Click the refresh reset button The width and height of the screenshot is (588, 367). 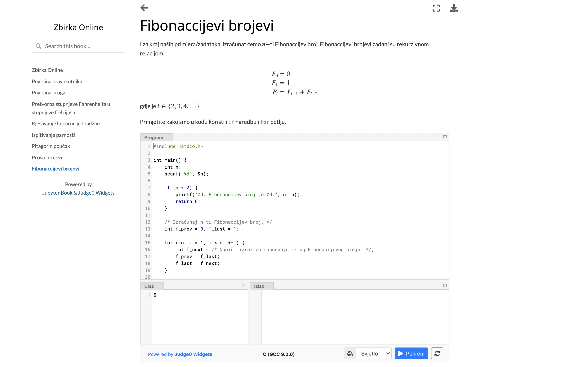[437, 354]
